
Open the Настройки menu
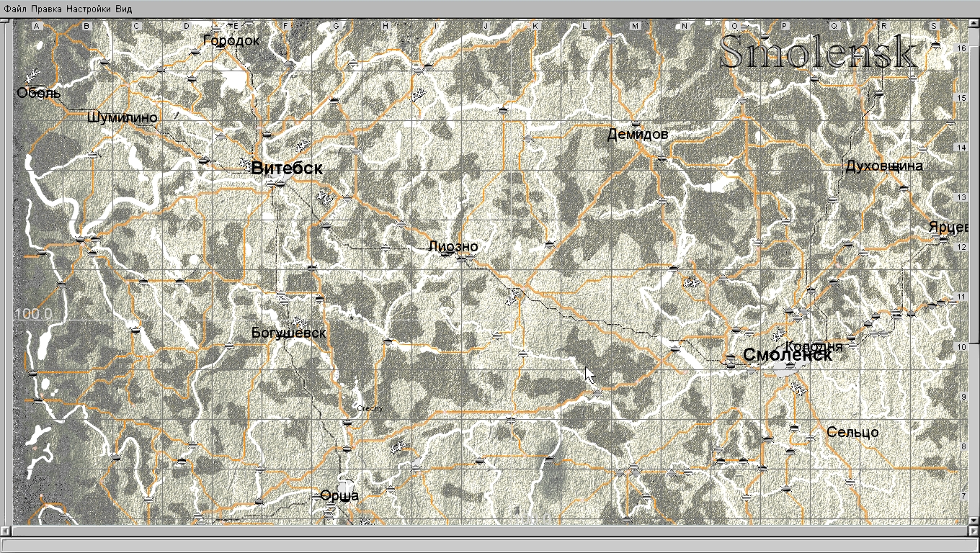pos(89,9)
